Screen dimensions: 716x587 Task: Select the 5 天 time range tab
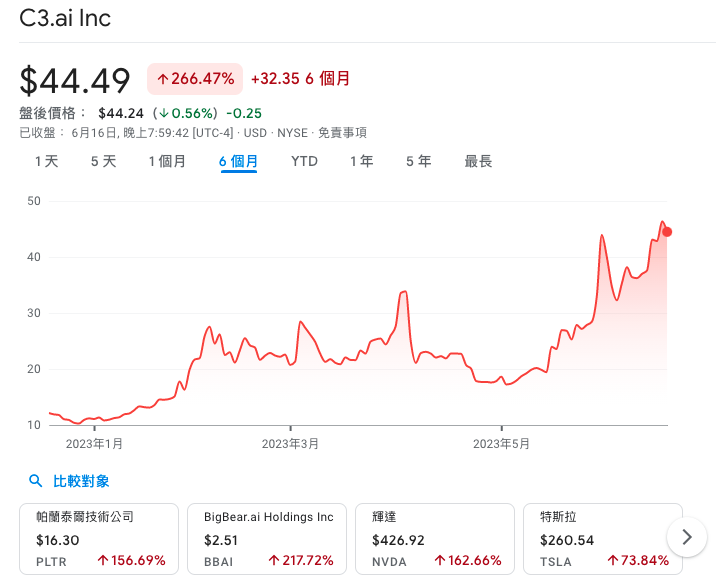click(103, 161)
